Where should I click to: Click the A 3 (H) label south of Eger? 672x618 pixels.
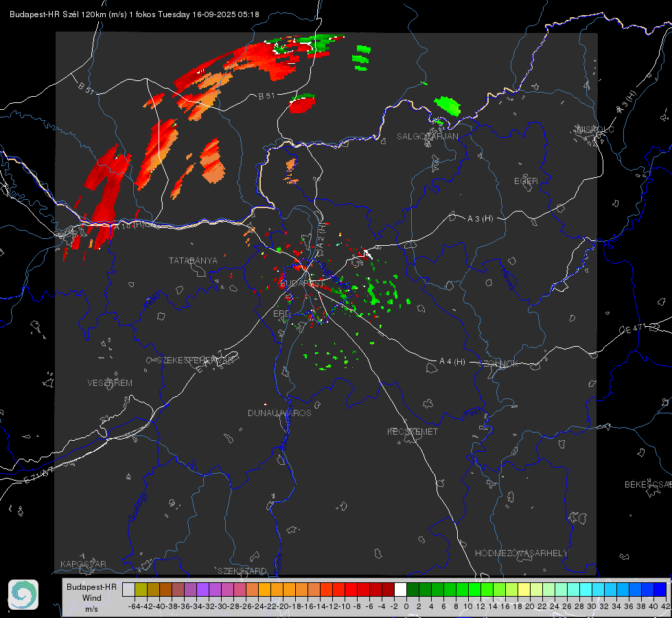(480, 219)
